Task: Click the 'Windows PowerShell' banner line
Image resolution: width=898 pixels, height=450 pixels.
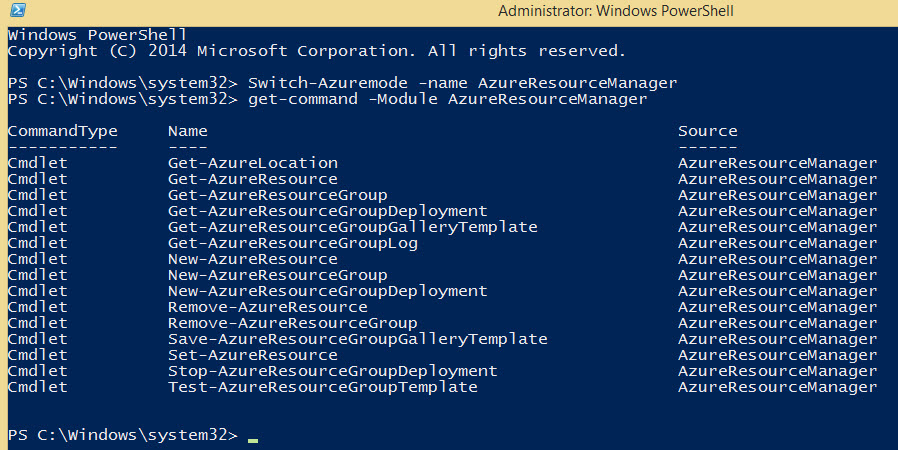Action: (x=97, y=35)
